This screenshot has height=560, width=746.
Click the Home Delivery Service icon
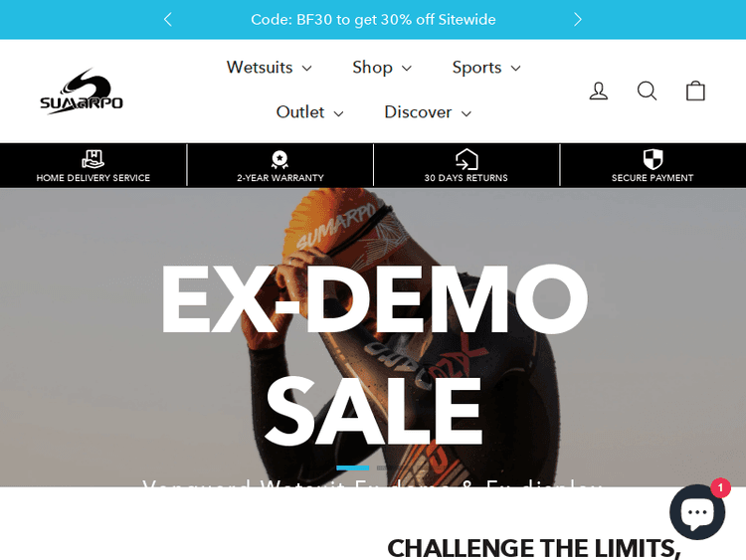pyautogui.click(x=93, y=159)
